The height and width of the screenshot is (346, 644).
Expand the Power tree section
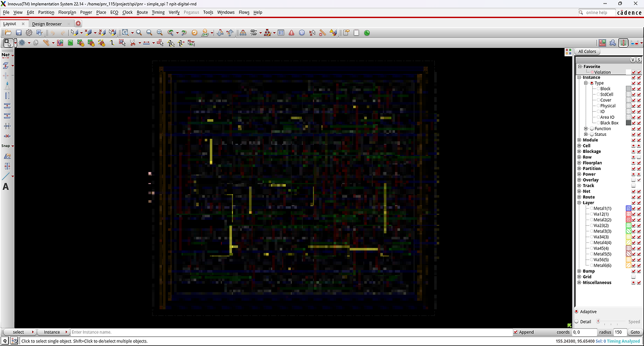tap(579, 175)
